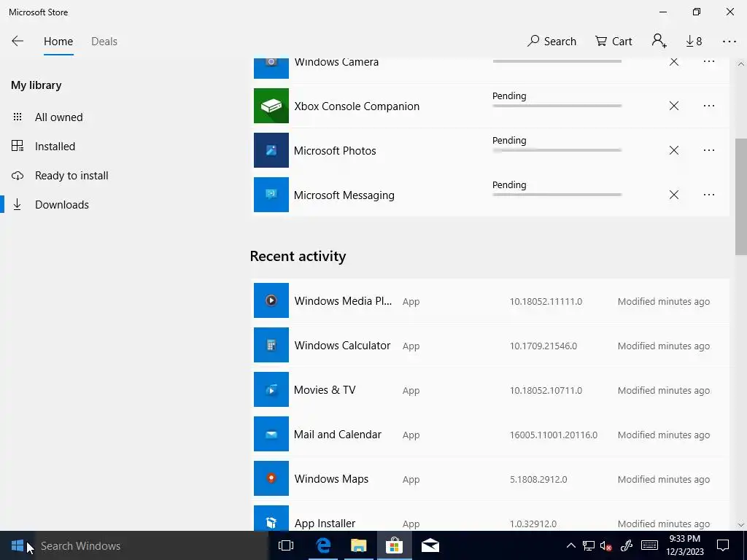Click the Movies & TV name text
This screenshot has width=747, height=560.
click(325, 390)
